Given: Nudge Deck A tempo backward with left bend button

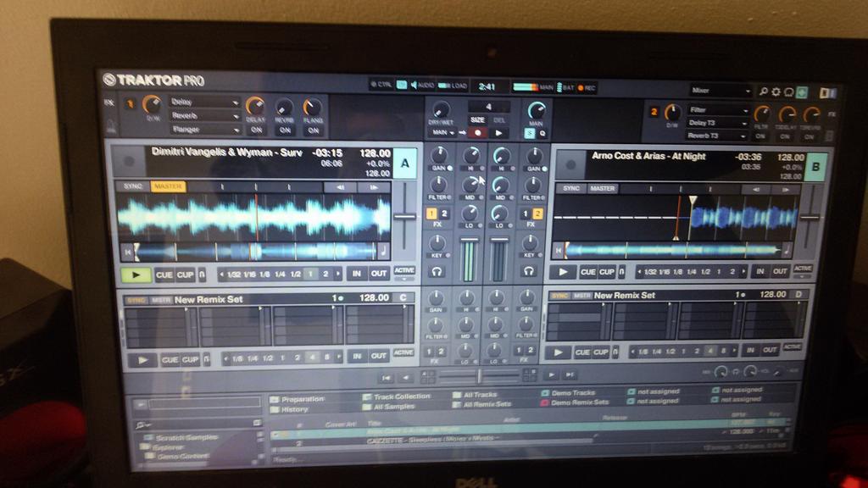Looking at the screenshot, I should [x=340, y=187].
